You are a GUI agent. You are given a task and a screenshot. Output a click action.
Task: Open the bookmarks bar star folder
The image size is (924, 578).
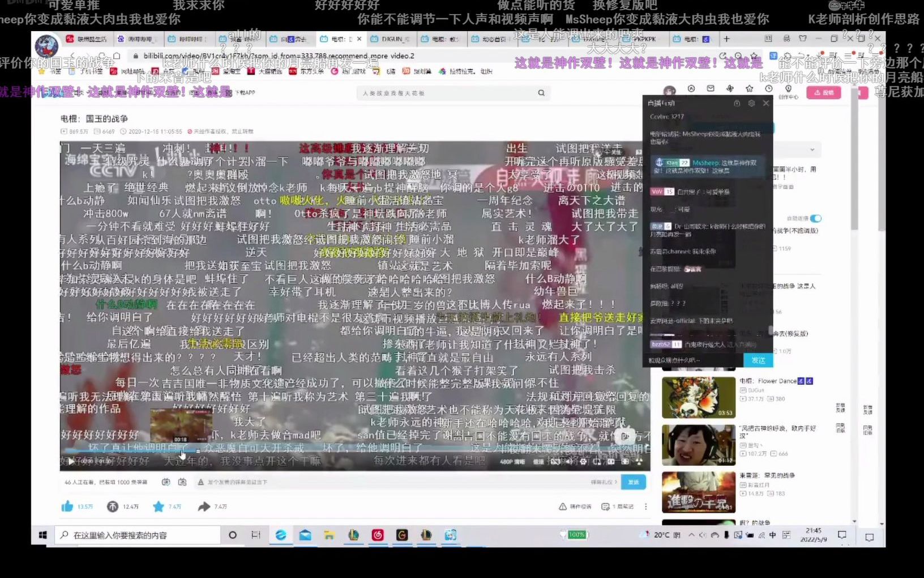click(51, 71)
